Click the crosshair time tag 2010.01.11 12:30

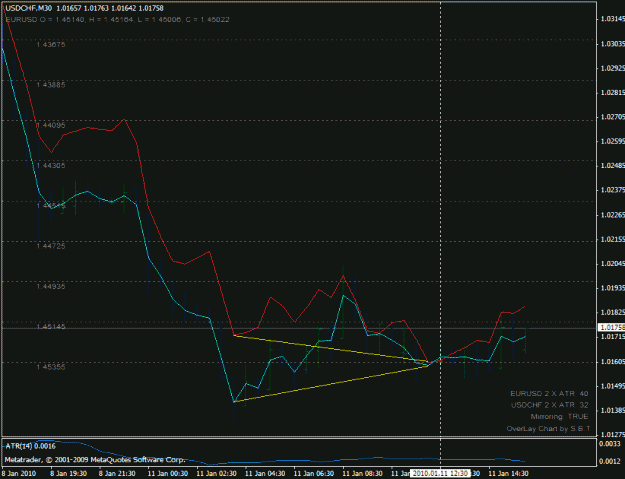pos(440,473)
